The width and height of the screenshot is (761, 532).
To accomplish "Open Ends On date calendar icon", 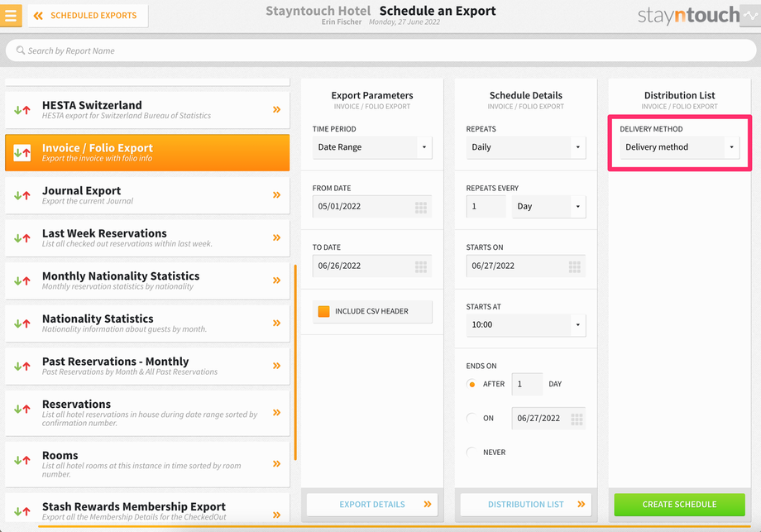I will coord(577,419).
